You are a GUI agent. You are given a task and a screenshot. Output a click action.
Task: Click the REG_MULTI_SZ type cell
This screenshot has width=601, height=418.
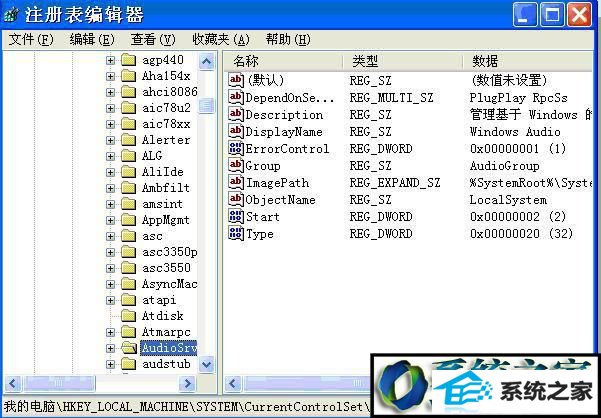391,98
